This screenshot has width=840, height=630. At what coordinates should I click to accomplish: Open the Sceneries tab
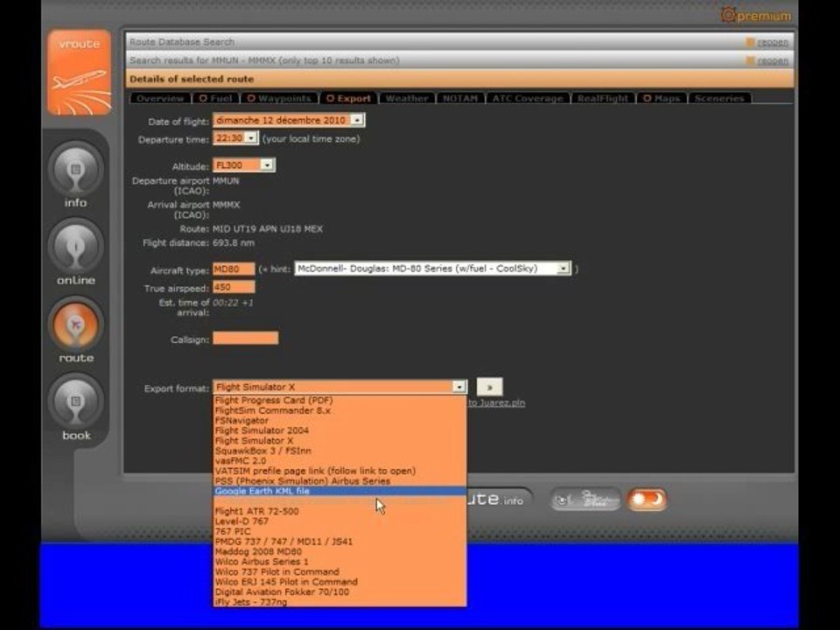pyautogui.click(x=719, y=99)
